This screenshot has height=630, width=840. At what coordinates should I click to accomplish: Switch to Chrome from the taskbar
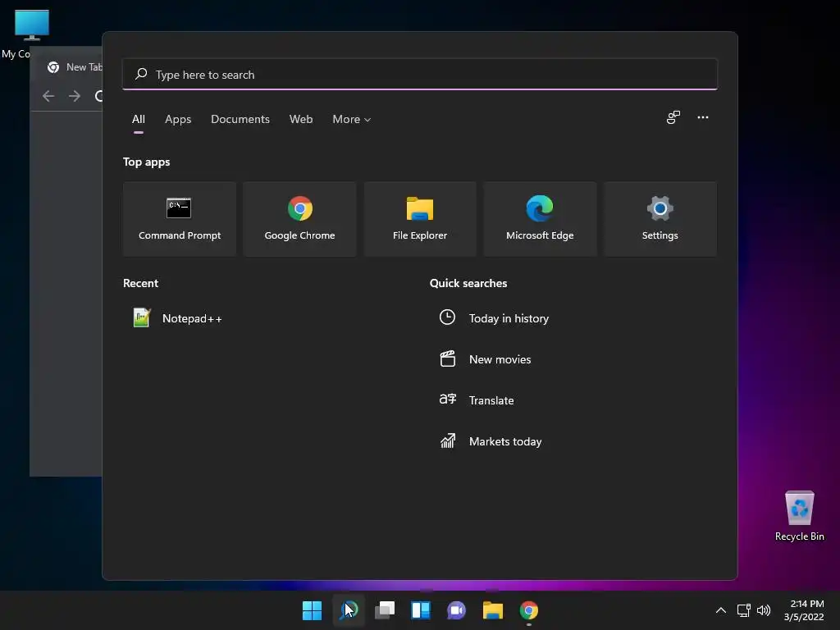pos(529,610)
